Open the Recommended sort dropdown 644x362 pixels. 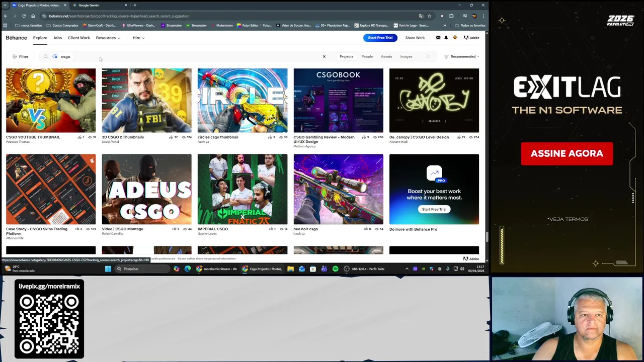[x=461, y=56]
